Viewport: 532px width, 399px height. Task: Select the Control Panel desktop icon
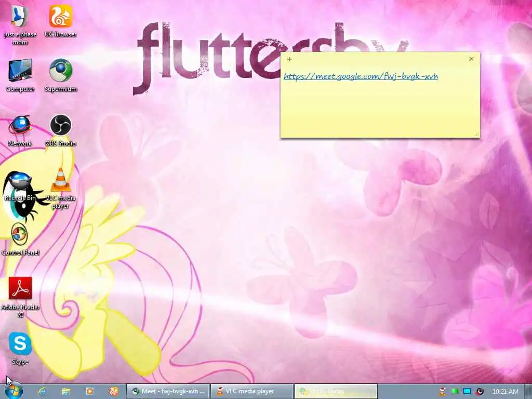pos(20,240)
